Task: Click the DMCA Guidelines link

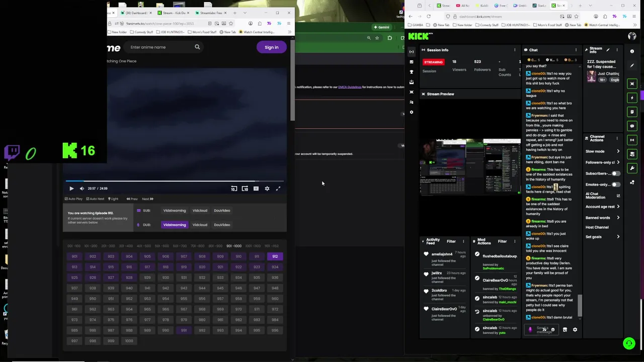Action: pos(350,87)
